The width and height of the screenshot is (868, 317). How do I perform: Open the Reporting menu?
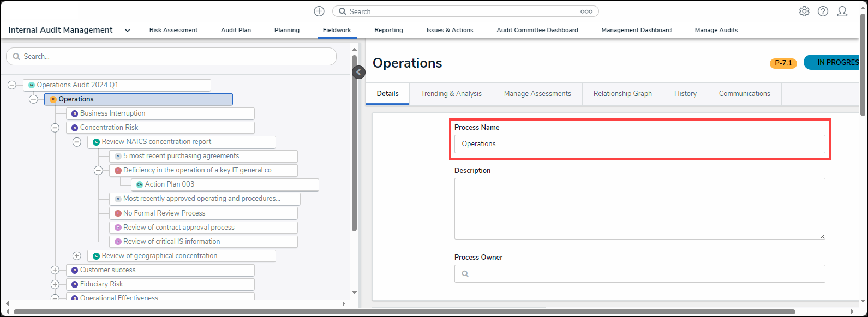coord(388,31)
